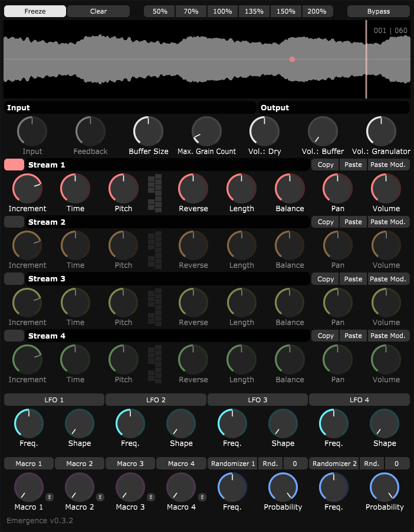Screen dimensions: 414x532
Task: Click the Max. Grain Count knob
Action: tap(206, 132)
